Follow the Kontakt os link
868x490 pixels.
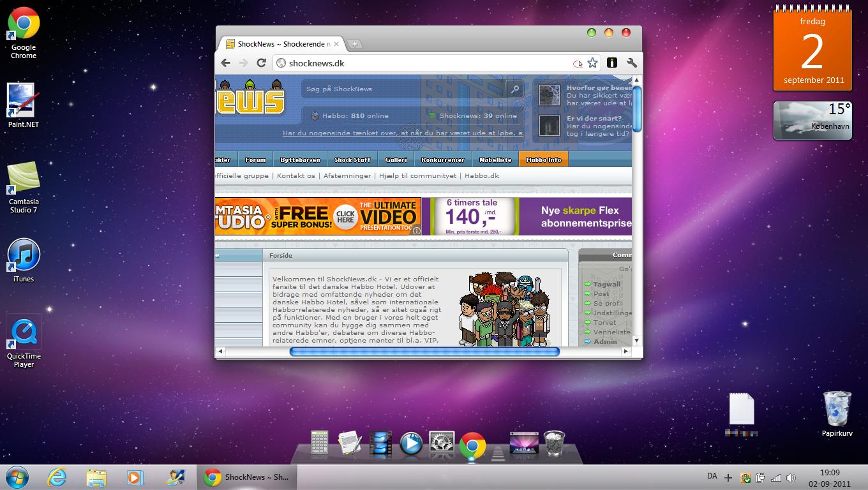[x=296, y=175]
